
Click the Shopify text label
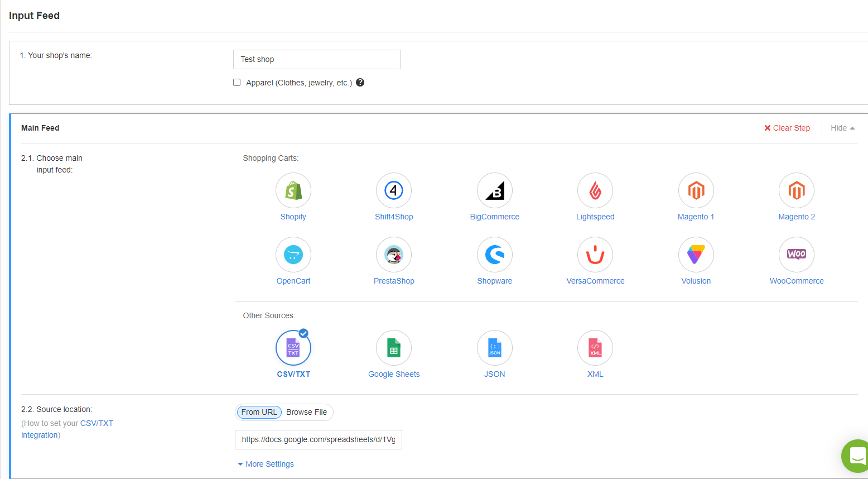click(293, 217)
